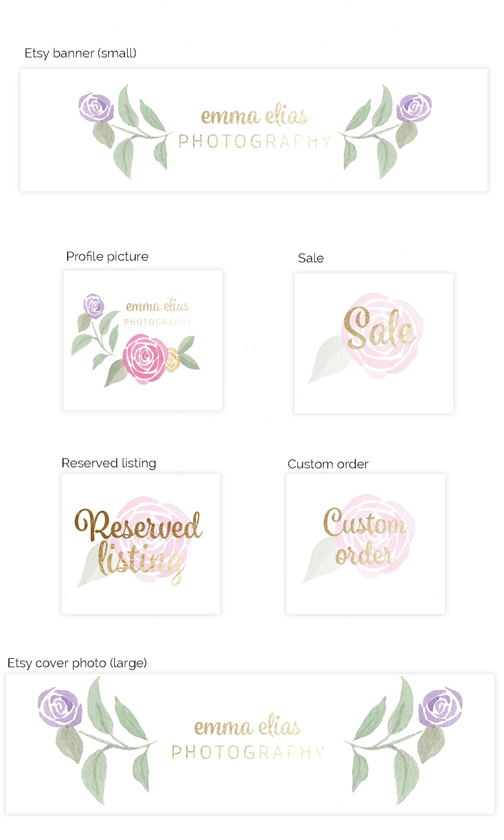
Task: Click the Reserved listing graphic
Action: pos(141,544)
